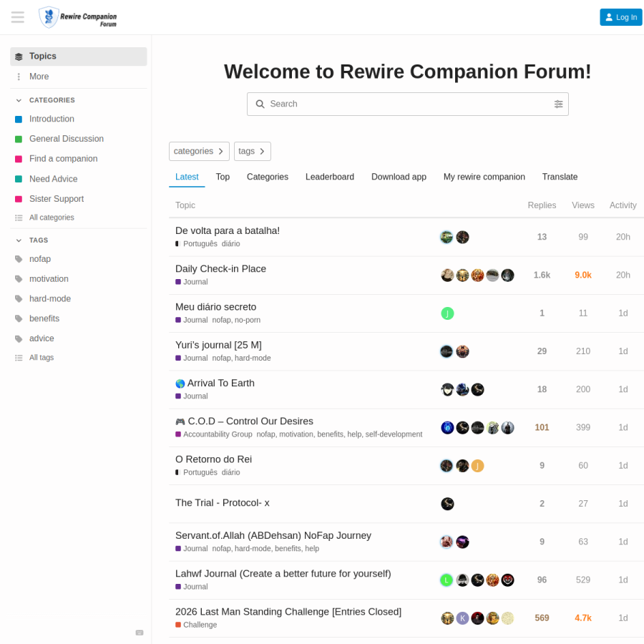Click the 569 replies count

coord(542,618)
